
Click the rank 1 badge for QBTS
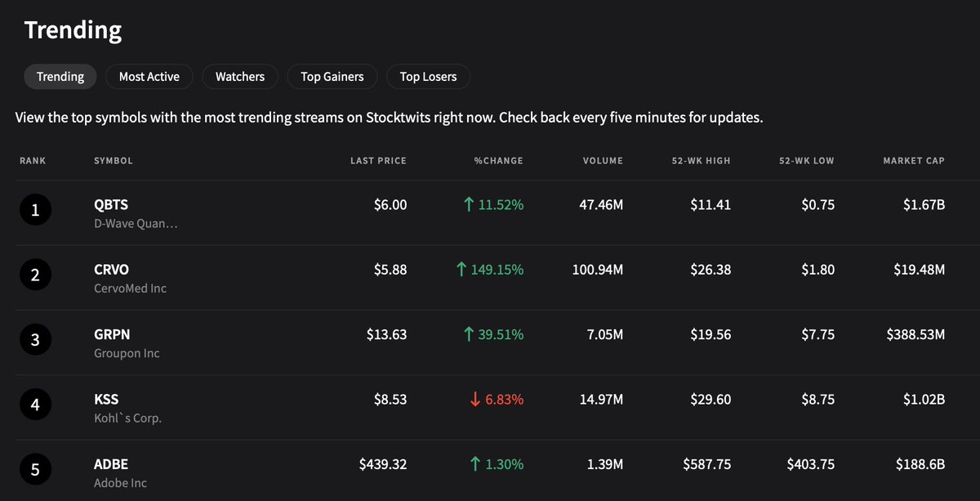tap(35, 211)
